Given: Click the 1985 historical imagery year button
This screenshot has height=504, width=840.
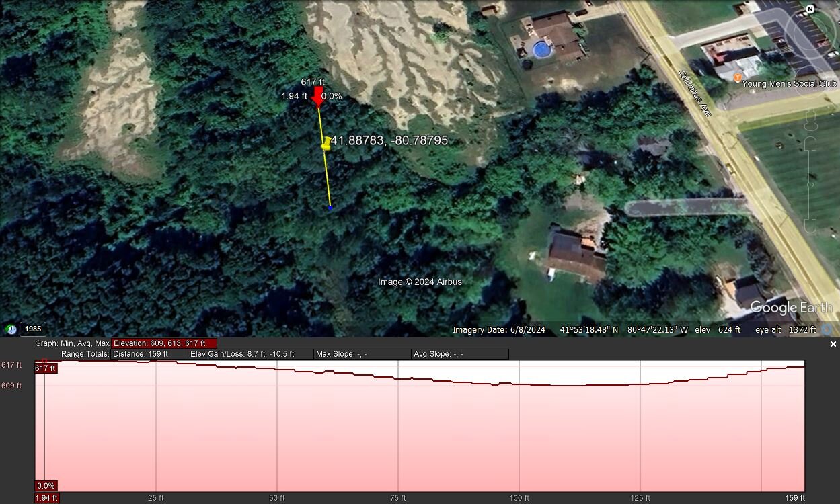Looking at the screenshot, I should pos(32,329).
